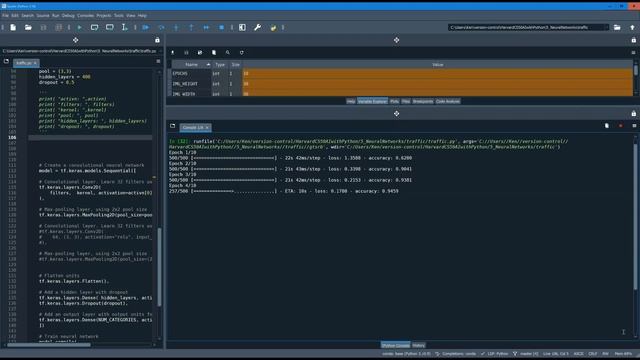Run selection or current line icon

click(x=124, y=27)
